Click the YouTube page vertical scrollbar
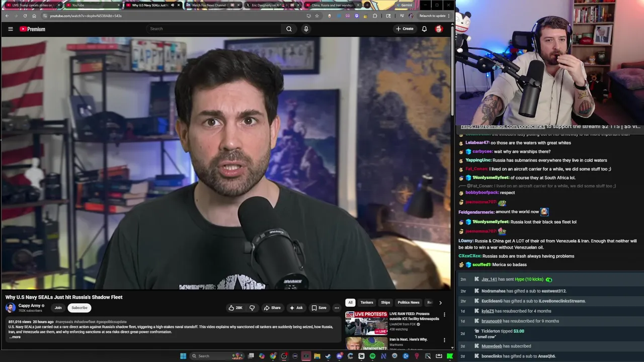This screenshot has width=644, height=362. (x=452, y=70)
